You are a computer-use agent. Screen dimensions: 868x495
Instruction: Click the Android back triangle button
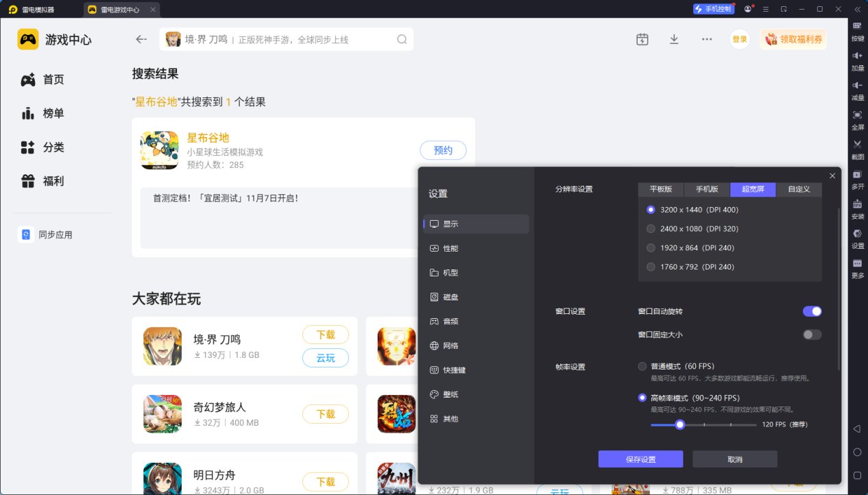tap(857, 429)
